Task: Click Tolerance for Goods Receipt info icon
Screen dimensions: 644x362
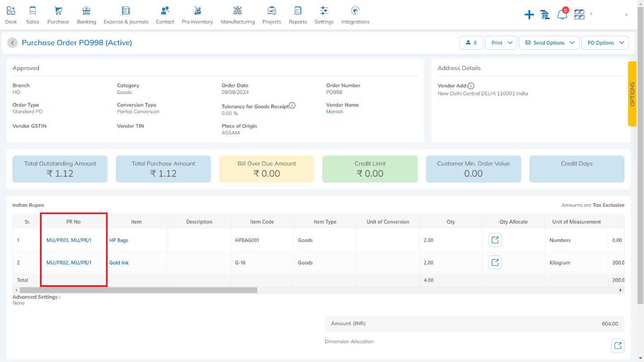Action: pyautogui.click(x=292, y=105)
